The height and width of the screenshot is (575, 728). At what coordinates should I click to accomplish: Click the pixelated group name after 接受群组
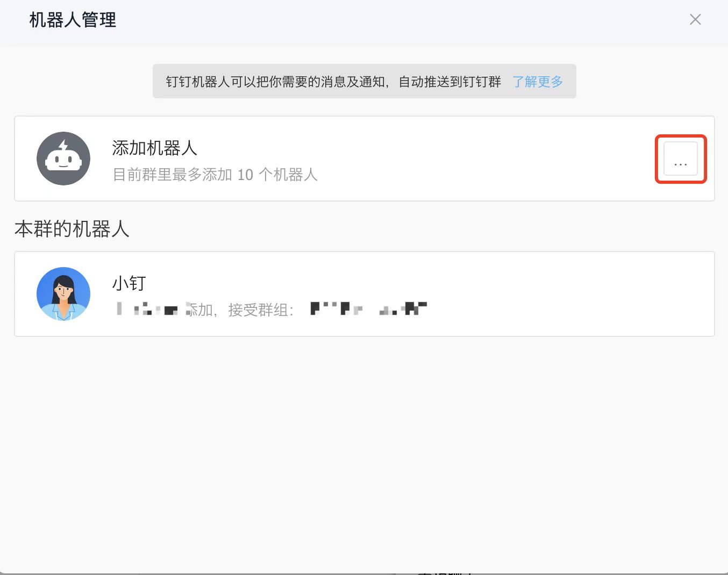(x=368, y=309)
